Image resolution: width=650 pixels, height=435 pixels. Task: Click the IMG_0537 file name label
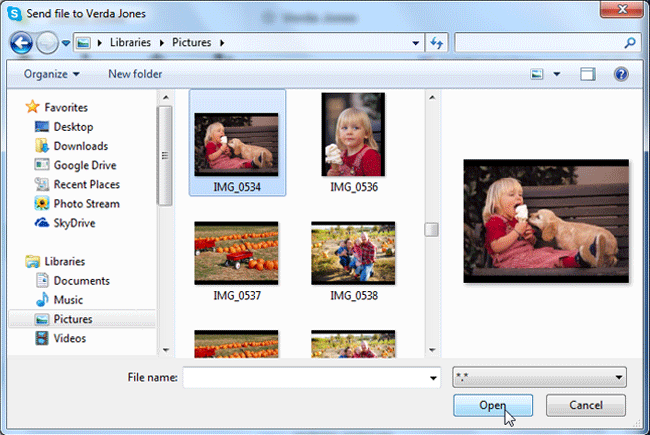pos(237,296)
